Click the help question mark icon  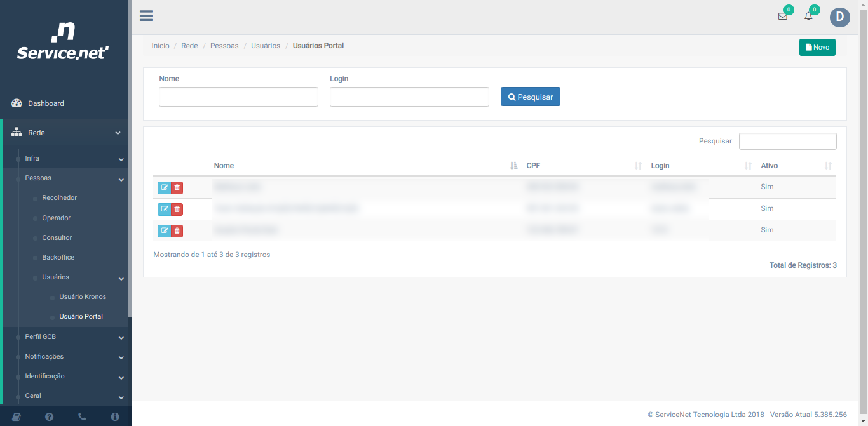tap(50, 417)
